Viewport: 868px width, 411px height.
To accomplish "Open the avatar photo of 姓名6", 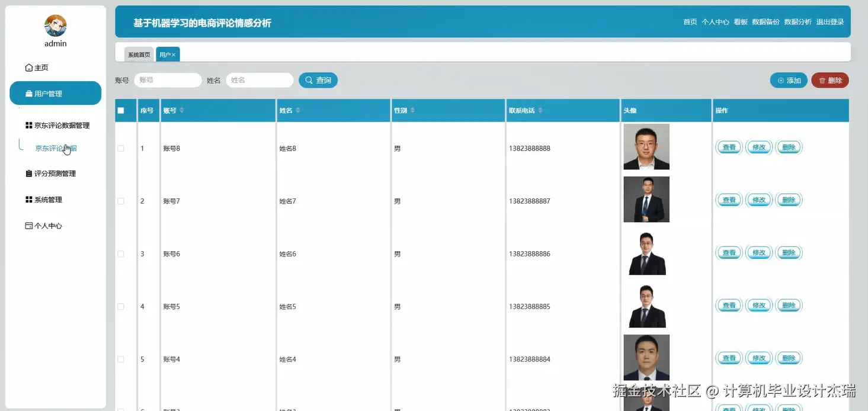I will click(x=646, y=252).
